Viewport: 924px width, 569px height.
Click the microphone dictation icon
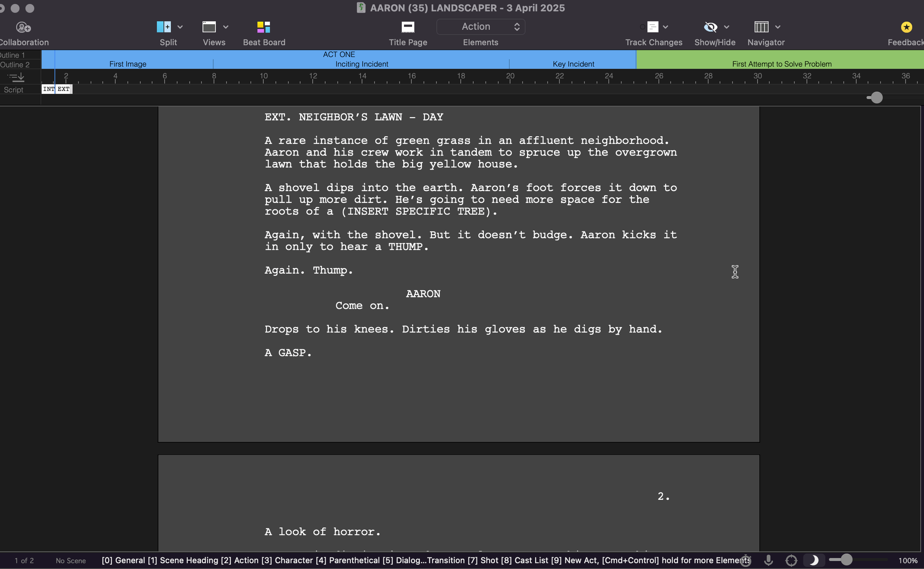[x=768, y=560]
